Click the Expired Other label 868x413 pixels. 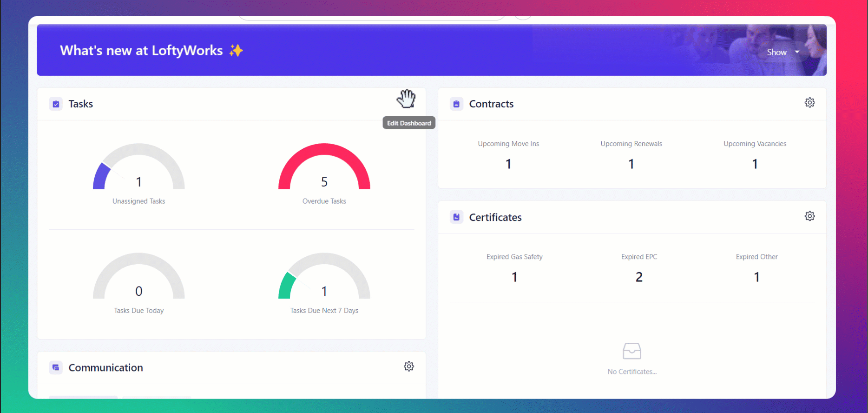pyautogui.click(x=756, y=257)
